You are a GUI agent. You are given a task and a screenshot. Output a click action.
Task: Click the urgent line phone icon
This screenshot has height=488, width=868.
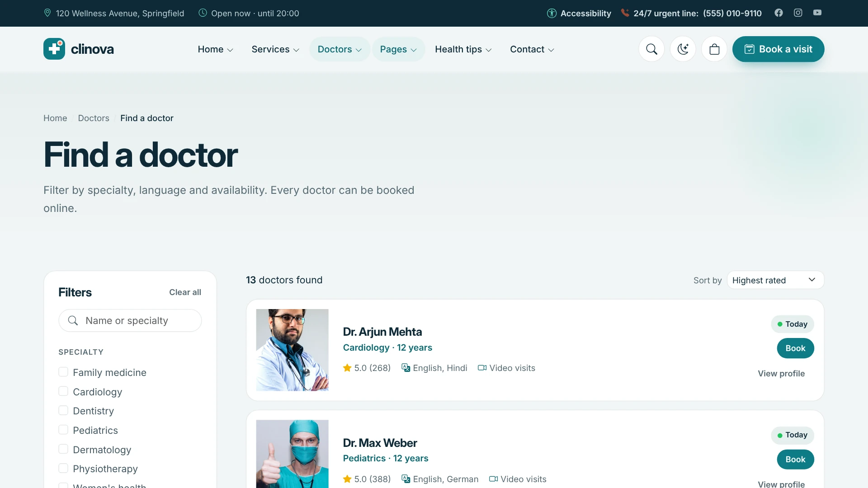click(625, 13)
